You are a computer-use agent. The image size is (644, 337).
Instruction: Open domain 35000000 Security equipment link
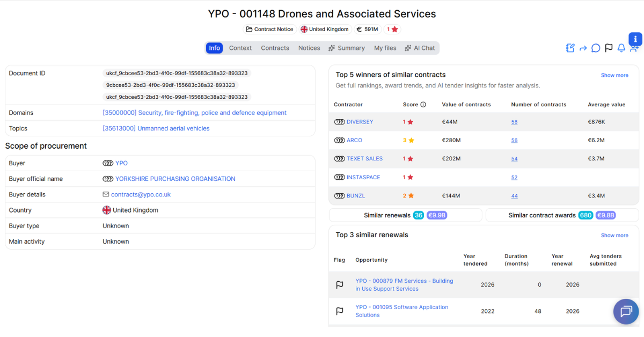(x=195, y=113)
